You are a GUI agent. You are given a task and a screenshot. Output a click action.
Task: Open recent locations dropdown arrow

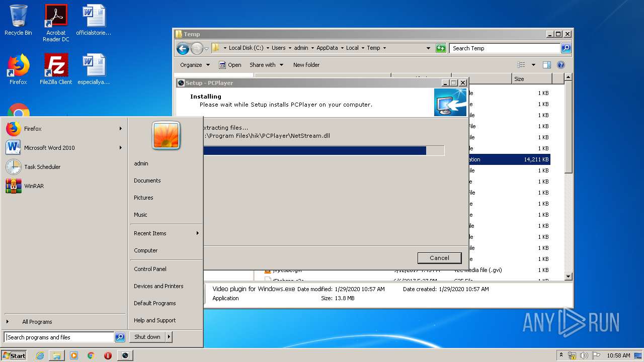206,48
